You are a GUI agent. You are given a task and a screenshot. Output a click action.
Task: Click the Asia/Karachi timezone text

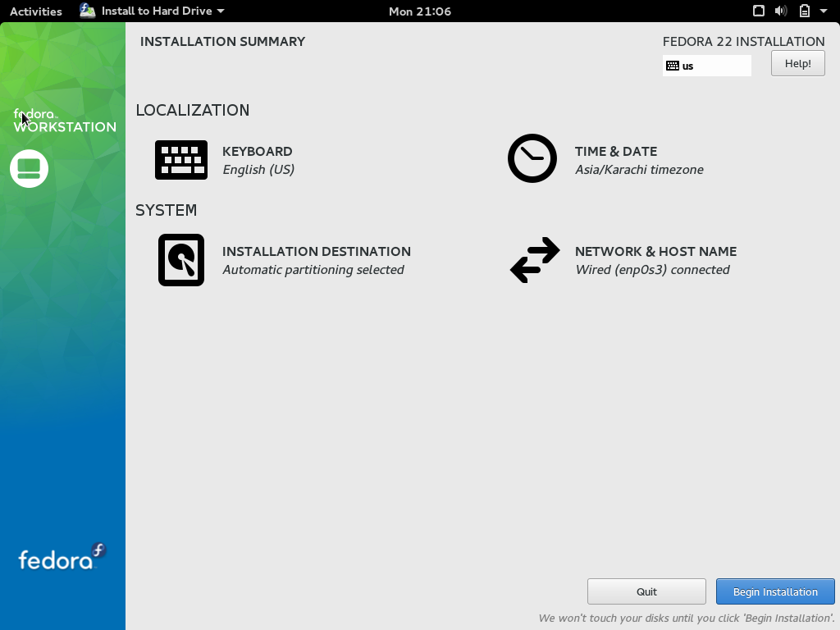[639, 170]
